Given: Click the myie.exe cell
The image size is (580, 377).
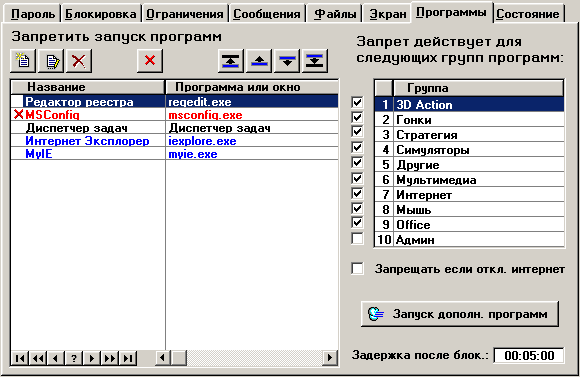Looking at the screenshot, I should tap(252, 154).
